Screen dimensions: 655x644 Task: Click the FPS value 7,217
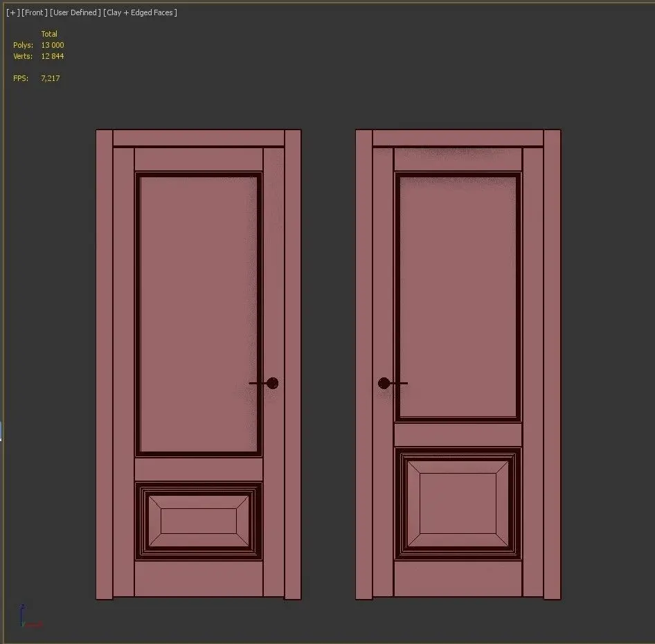pos(51,78)
